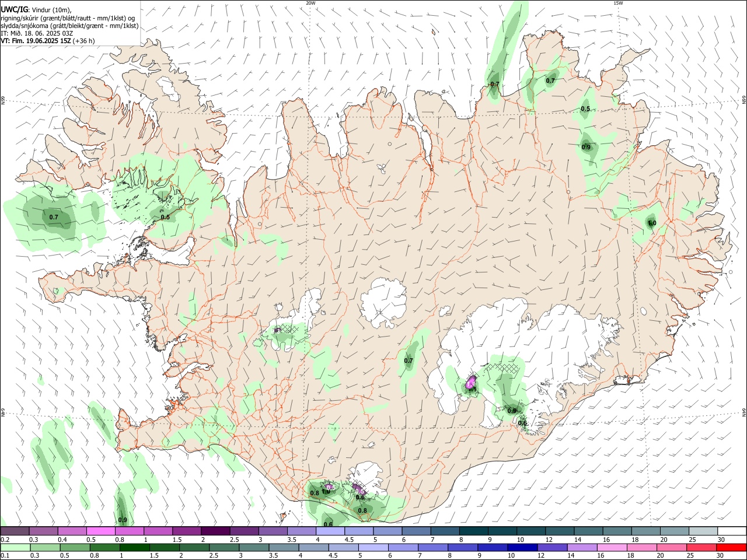Click the 'IT: Mið. 18. 06. 2025 03Z' line

click(37, 33)
